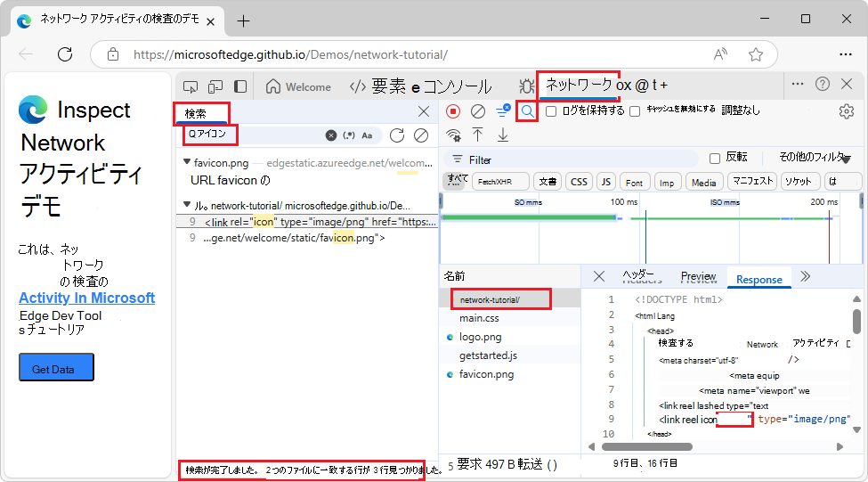Open the DevTools more options ellipsis
868x482 pixels.
click(798, 85)
